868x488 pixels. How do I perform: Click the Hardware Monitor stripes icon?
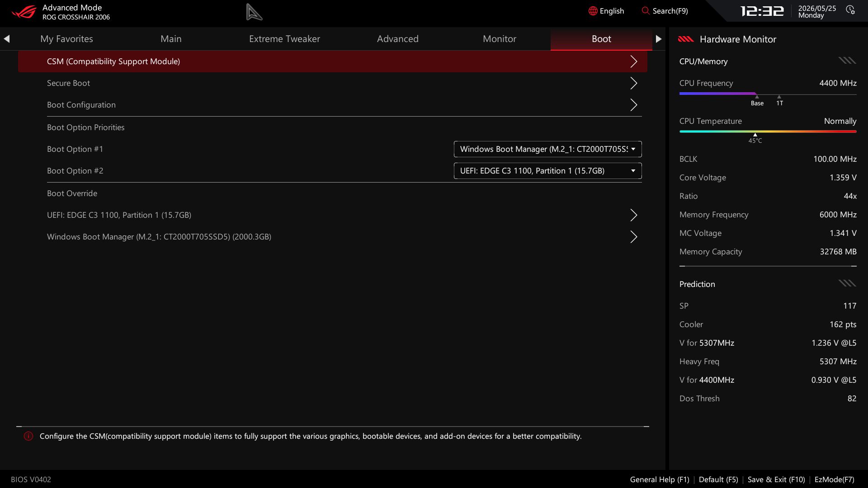coord(686,39)
